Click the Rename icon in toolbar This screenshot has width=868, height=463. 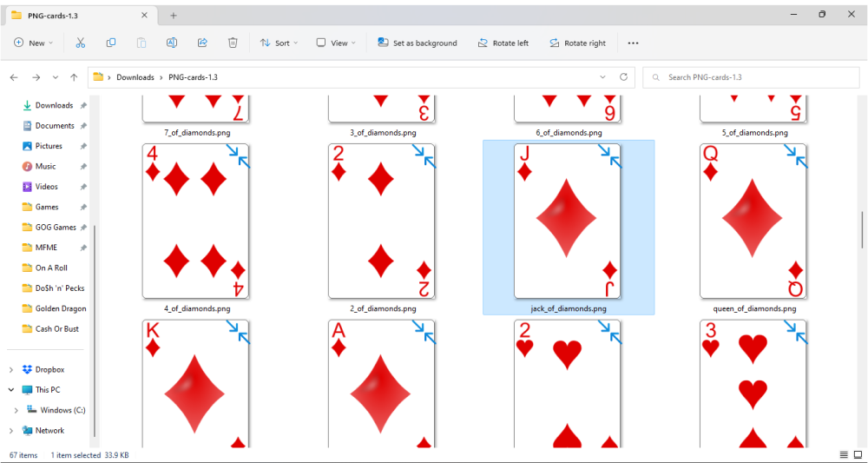tap(172, 43)
